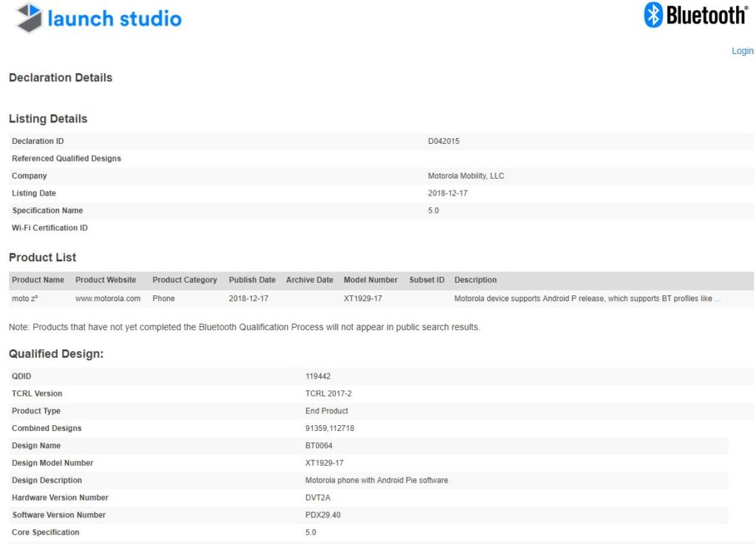Click the Archive Date column header
This screenshot has width=756, height=544.
[309, 280]
